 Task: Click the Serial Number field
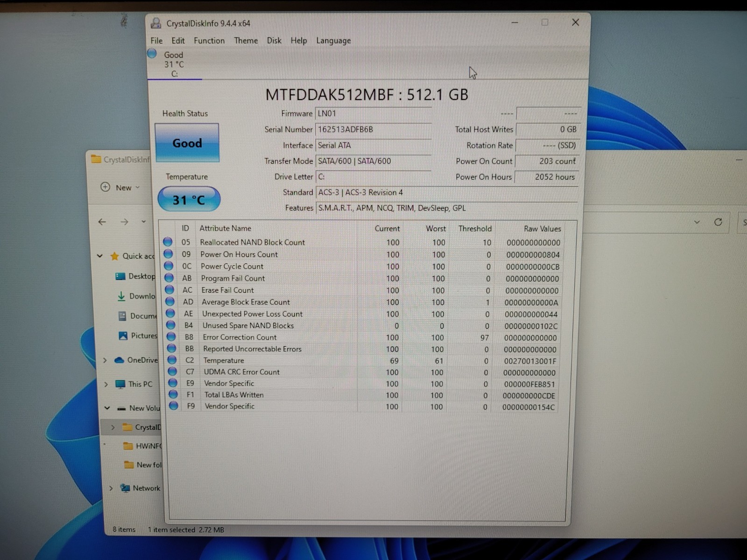tap(373, 129)
